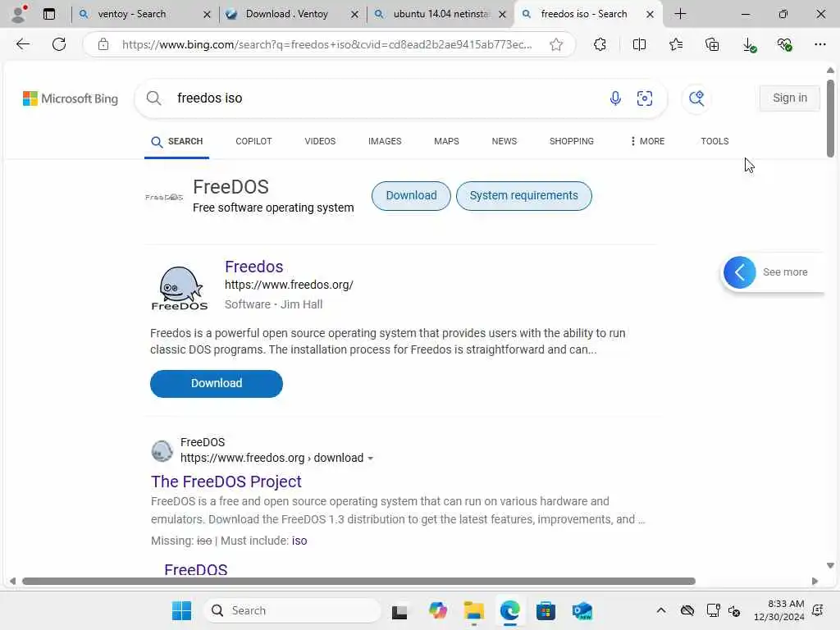Image resolution: width=840 pixels, height=630 pixels.
Task: Open the browser profile icon
Action: coord(19,14)
